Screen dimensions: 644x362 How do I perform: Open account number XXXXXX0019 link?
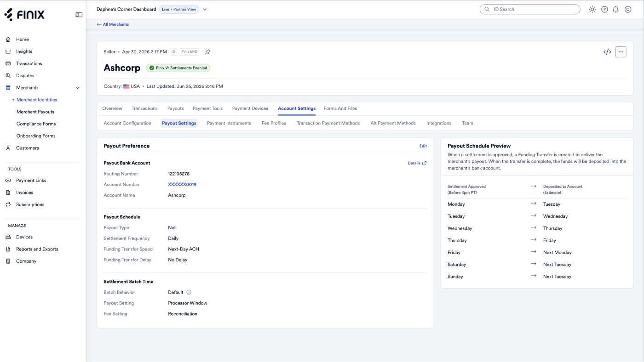(182, 185)
